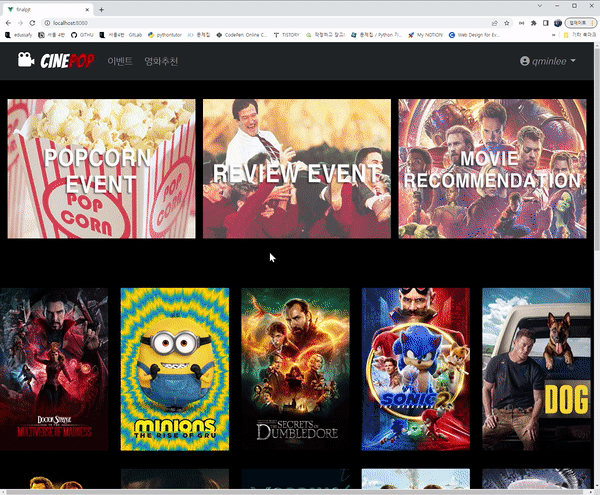Image resolution: width=600 pixels, height=495 pixels.
Task: Select the Doctor Strange Multiverse of Madness poster
Action: click(x=54, y=369)
